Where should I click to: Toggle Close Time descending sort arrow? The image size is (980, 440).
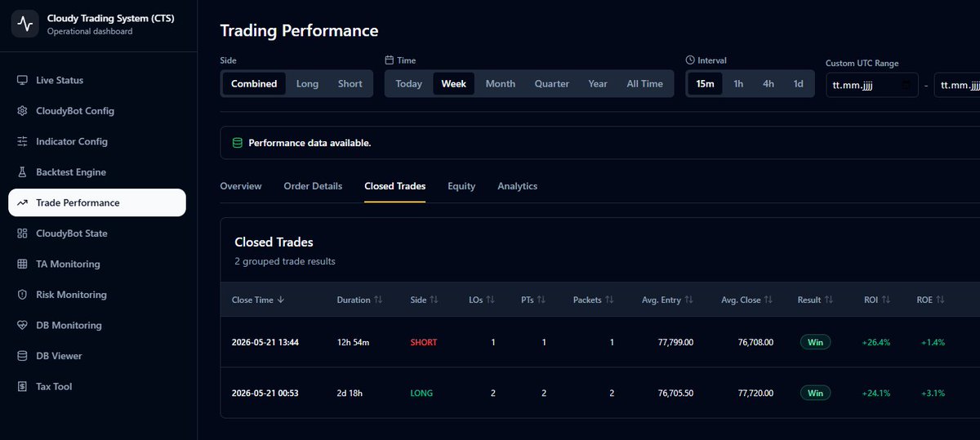tap(281, 300)
